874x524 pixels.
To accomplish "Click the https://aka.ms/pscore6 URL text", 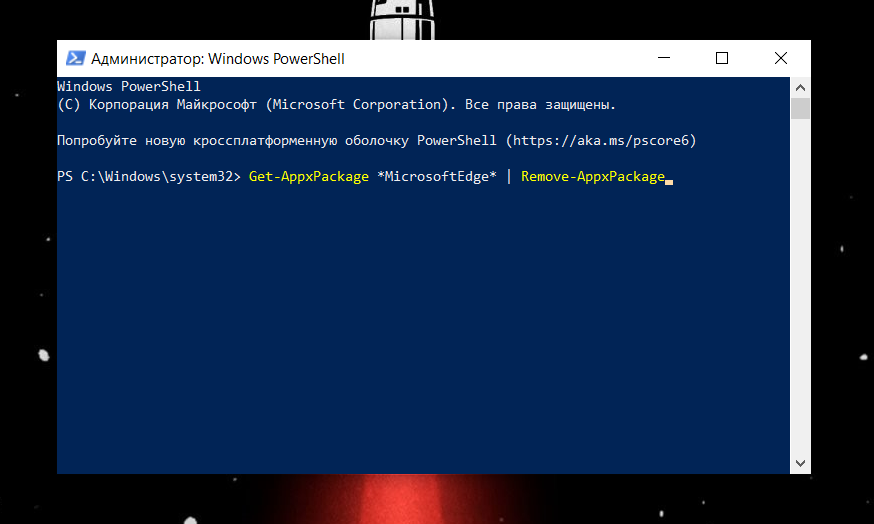I will (601, 140).
